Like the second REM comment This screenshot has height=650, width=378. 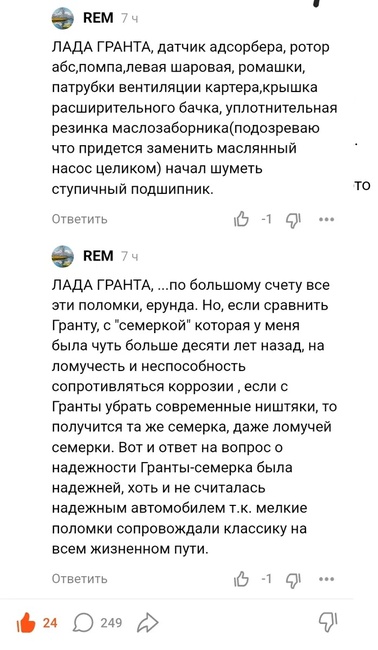241,579
